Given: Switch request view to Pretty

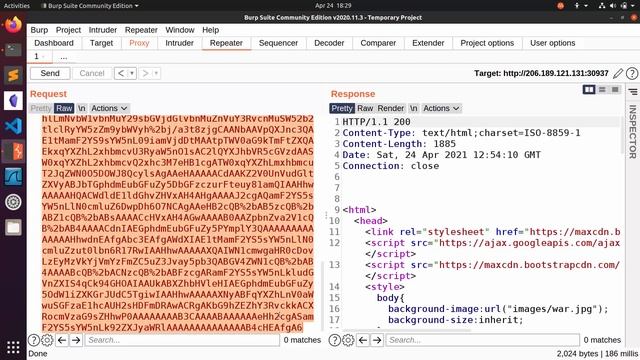Looking at the screenshot, I should [x=41, y=108].
